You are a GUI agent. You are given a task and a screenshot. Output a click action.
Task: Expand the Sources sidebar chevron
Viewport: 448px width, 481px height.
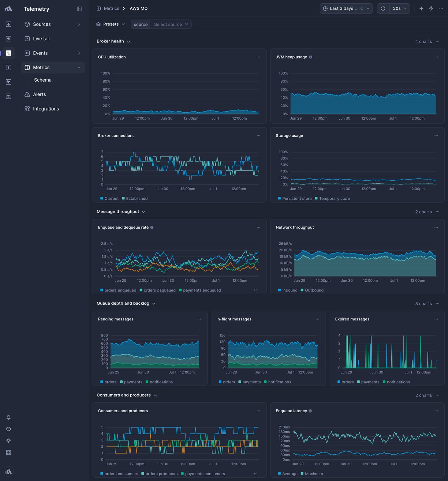[x=79, y=24]
